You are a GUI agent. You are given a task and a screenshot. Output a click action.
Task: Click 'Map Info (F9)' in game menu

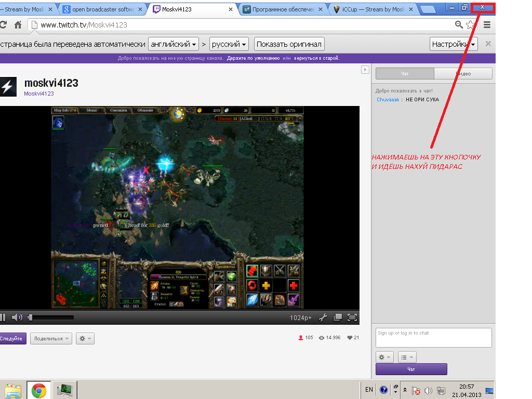[65, 110]
